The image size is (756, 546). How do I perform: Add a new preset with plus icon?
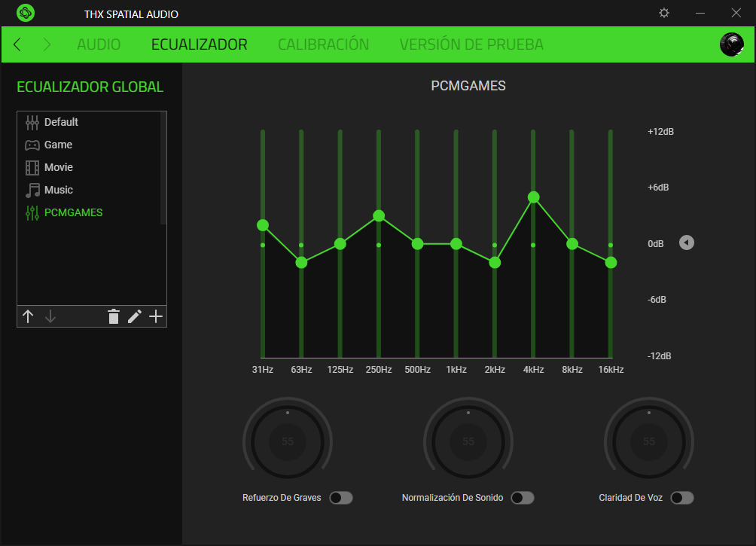pyautogui.click(x=156, y=316)
